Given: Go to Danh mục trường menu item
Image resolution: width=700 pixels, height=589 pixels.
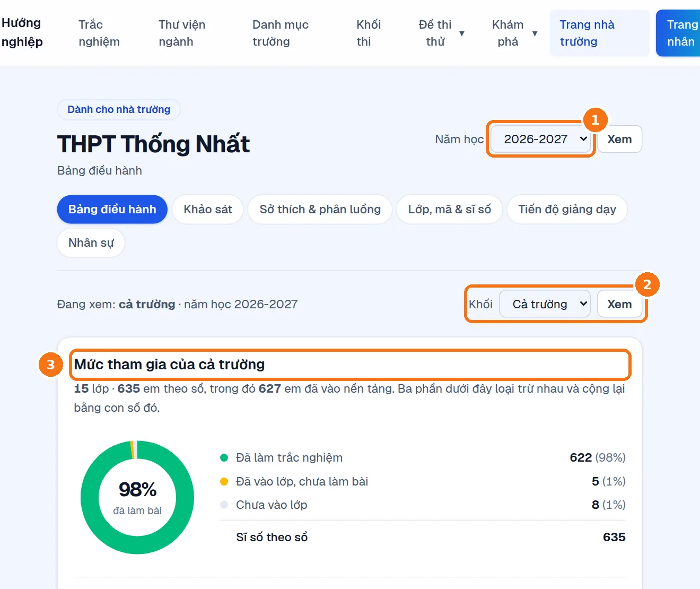Looking at the screenshot, I should coord(280,33).
